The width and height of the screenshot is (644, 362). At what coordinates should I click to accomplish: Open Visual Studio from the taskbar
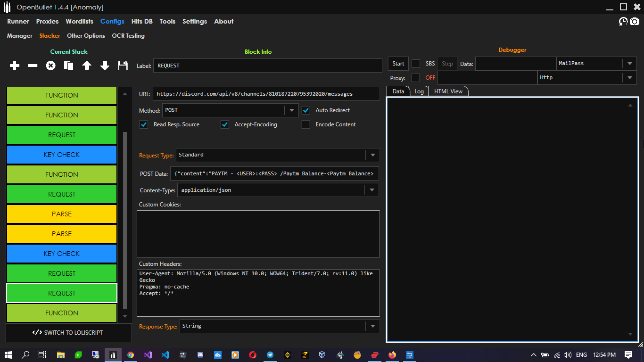coord(148,355)
